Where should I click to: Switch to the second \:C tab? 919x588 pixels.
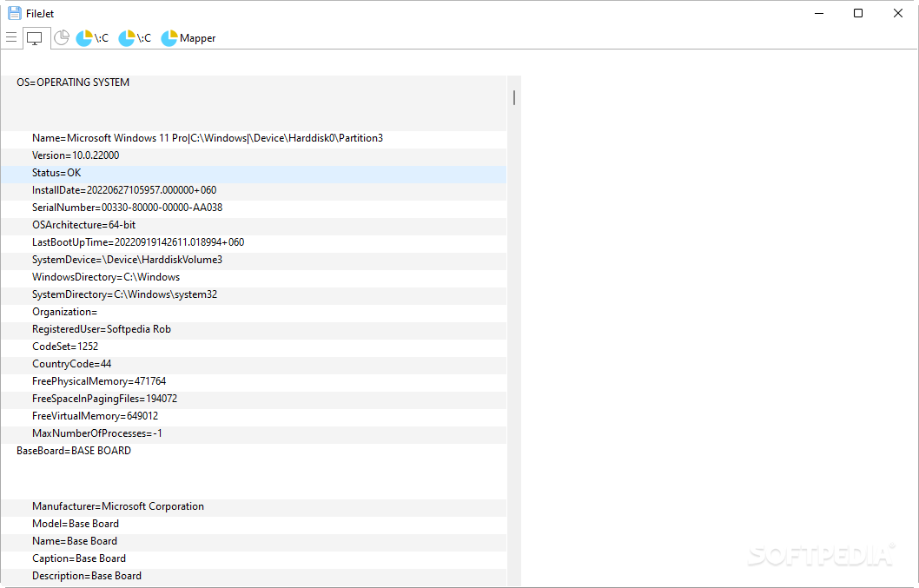point(135,38)
